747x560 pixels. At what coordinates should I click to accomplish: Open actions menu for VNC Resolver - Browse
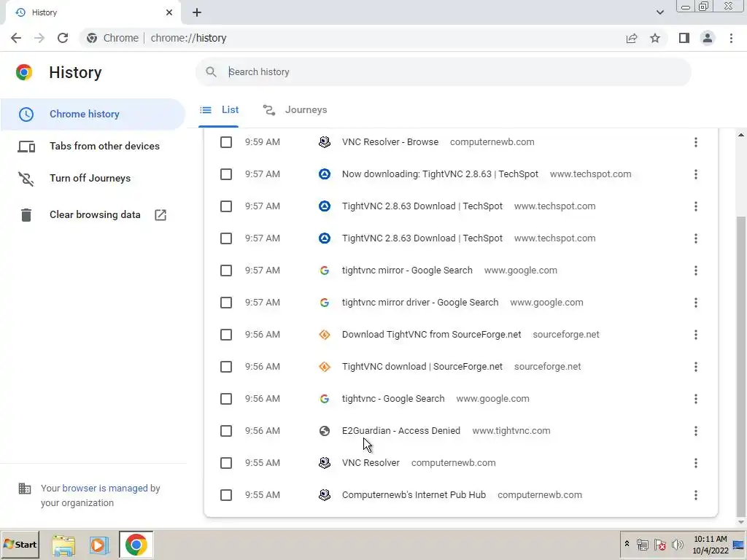695,142
